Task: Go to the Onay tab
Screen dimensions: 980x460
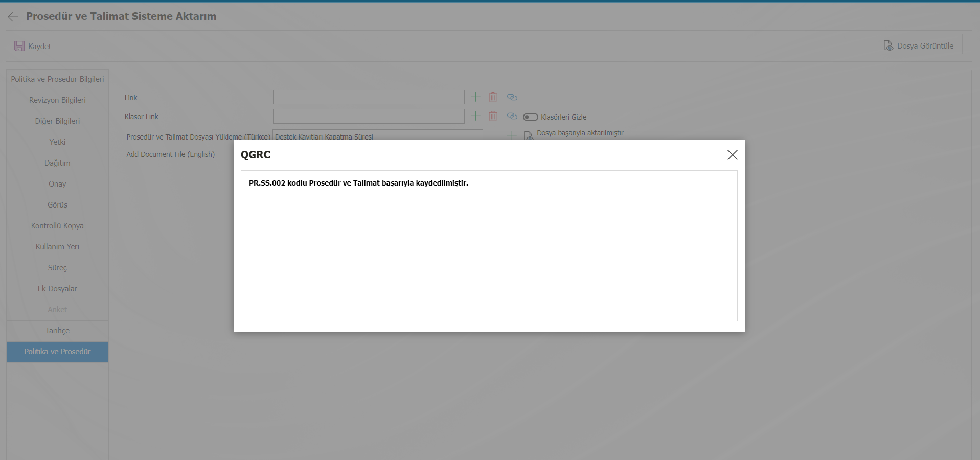Action: (x=57, y=184)
